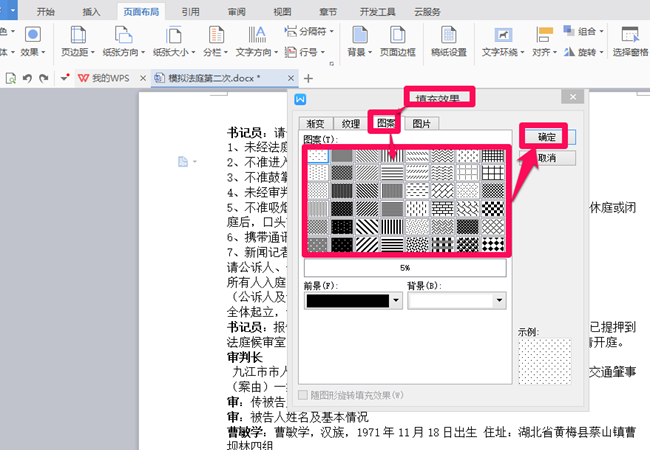Open the 背景 page background tool
Viewport: 650px width, 450px height.
pyautogui.click(x=359, y=41)
